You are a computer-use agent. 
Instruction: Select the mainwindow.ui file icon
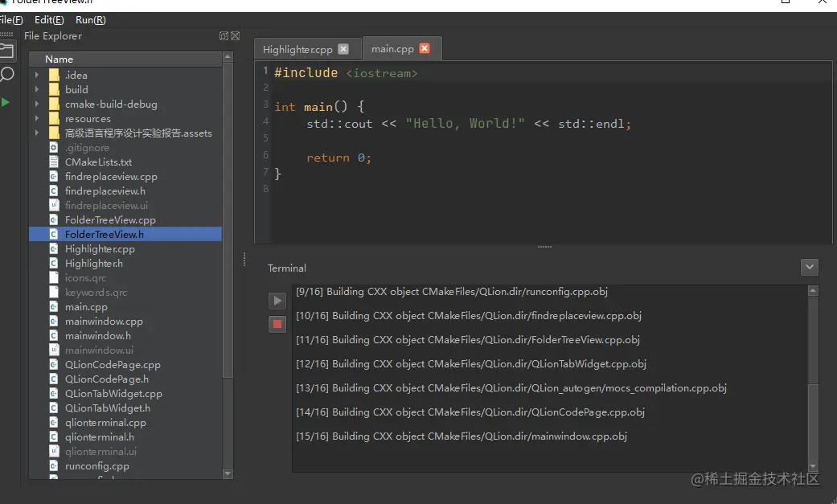pyautogui.click(x=53, y=350)
